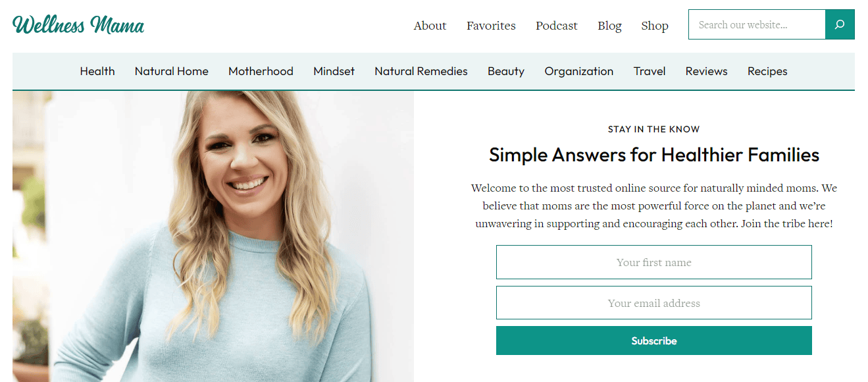
Task: Select the Health category
Action: coord(97,71)
